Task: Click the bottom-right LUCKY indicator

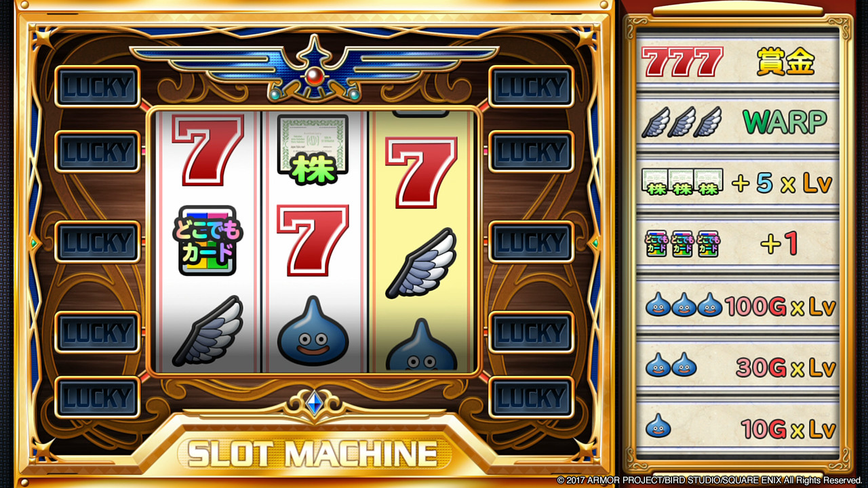Action: 532,397
